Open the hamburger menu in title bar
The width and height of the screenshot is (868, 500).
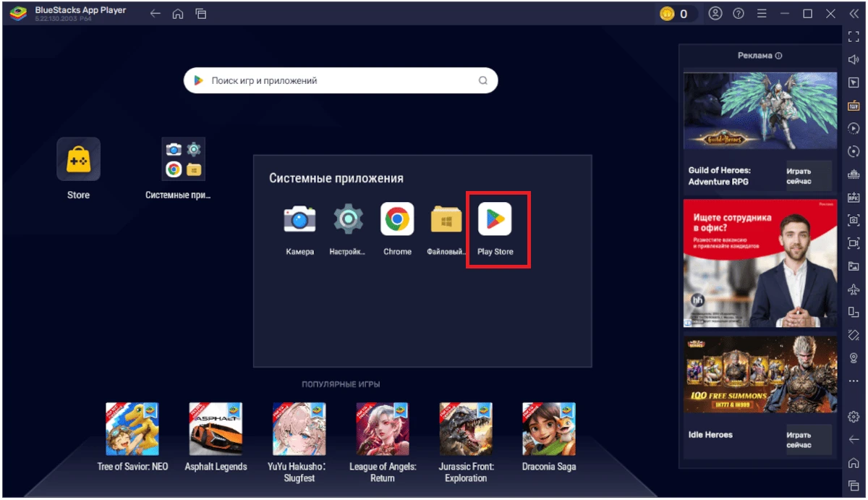click(761, 13)
